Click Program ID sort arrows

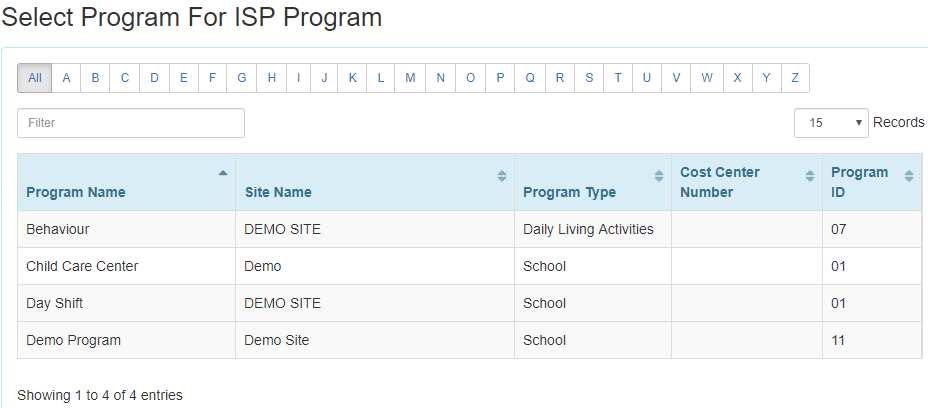(909, 176)
